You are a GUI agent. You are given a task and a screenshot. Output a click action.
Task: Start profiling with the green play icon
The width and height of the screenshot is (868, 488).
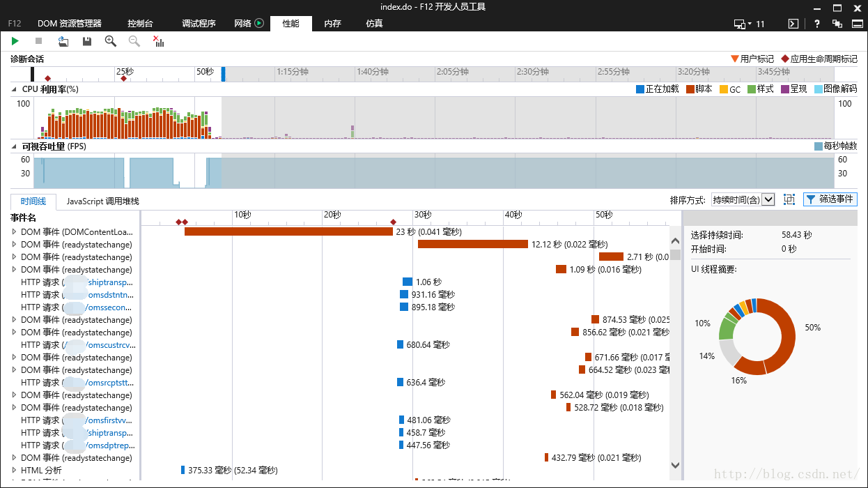tap(15, 42)
